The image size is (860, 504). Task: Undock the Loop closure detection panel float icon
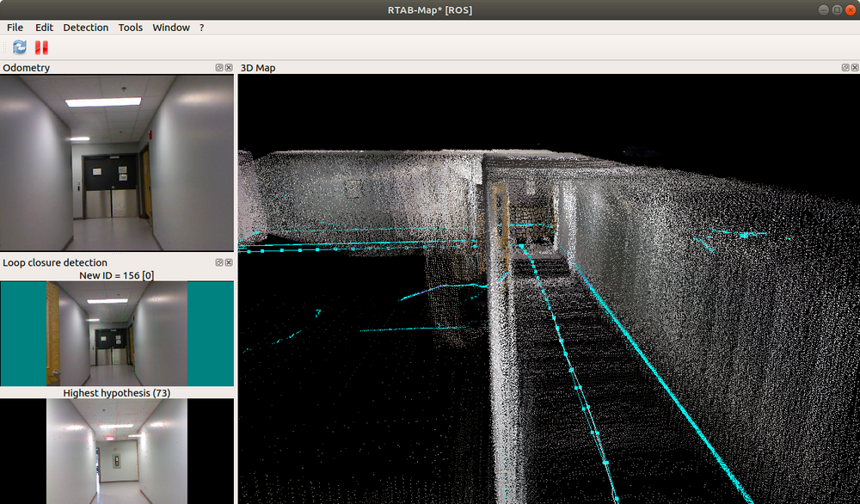(x=218, y=262)
